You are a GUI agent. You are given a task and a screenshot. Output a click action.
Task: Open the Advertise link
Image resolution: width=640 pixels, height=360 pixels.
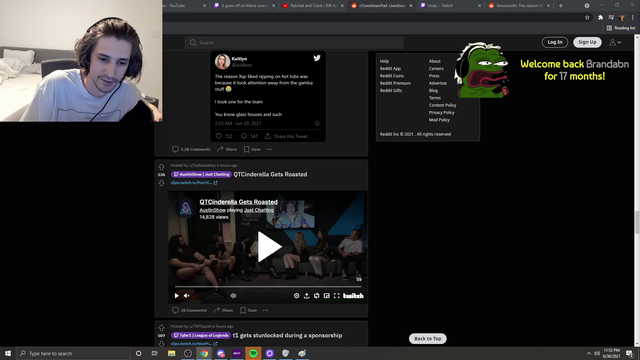[438, 83]
